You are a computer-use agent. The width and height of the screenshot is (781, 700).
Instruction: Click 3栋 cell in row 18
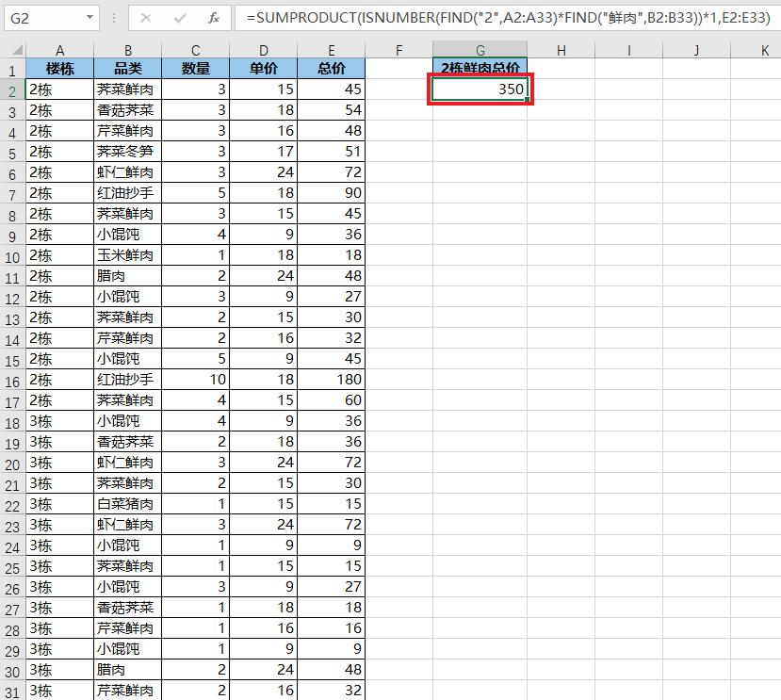[59, 421]
